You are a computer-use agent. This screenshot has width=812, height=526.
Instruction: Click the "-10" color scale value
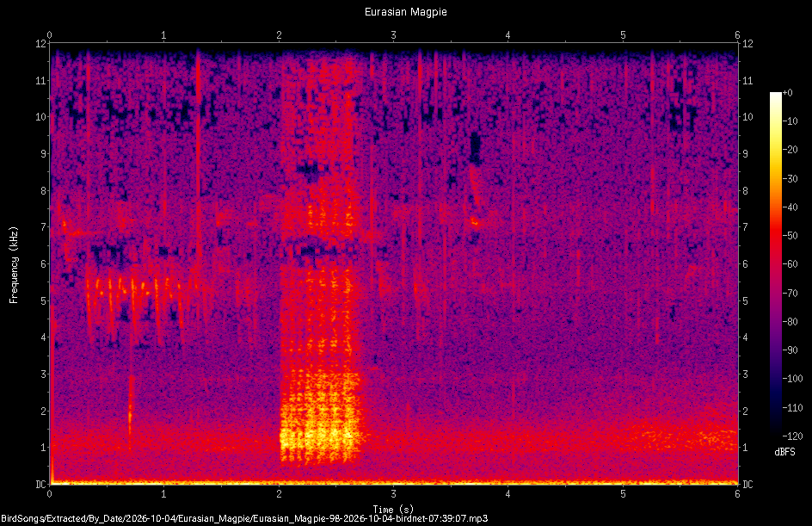(790, 121)
